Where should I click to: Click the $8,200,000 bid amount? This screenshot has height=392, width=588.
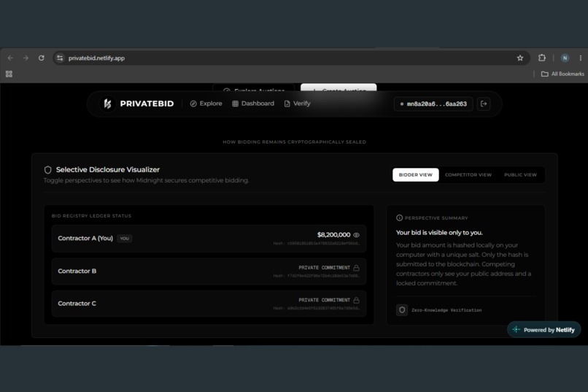(x=333, y=235)
